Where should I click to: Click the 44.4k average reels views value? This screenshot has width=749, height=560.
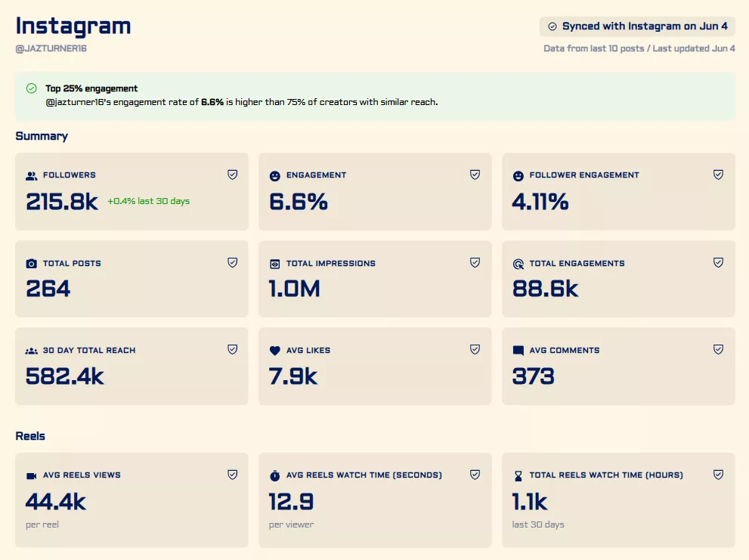(56, 502)
